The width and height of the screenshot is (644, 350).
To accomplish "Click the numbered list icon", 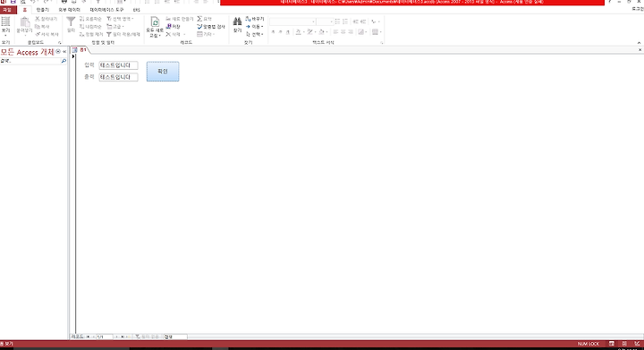I will coord(345,21).
